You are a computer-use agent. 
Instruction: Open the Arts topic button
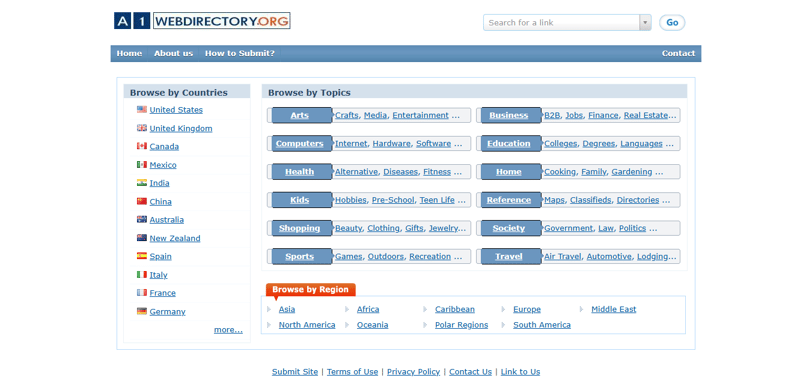tap(301, 115)
